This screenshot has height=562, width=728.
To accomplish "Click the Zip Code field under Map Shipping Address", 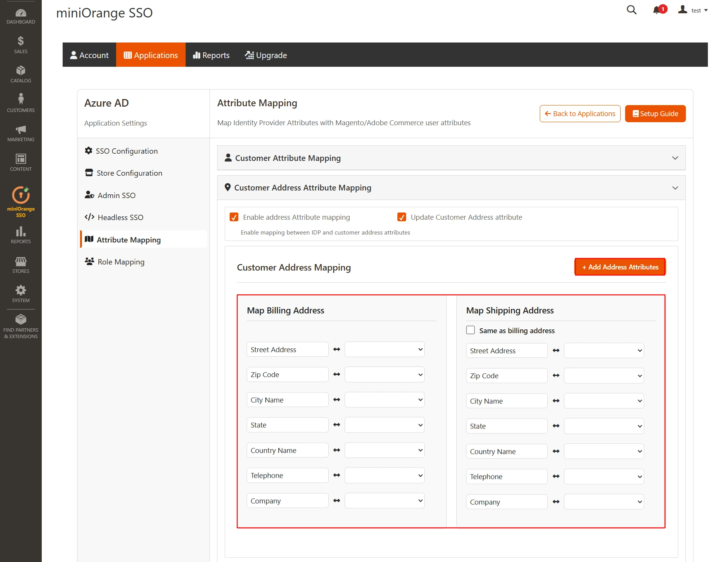I will click(506, 375).
